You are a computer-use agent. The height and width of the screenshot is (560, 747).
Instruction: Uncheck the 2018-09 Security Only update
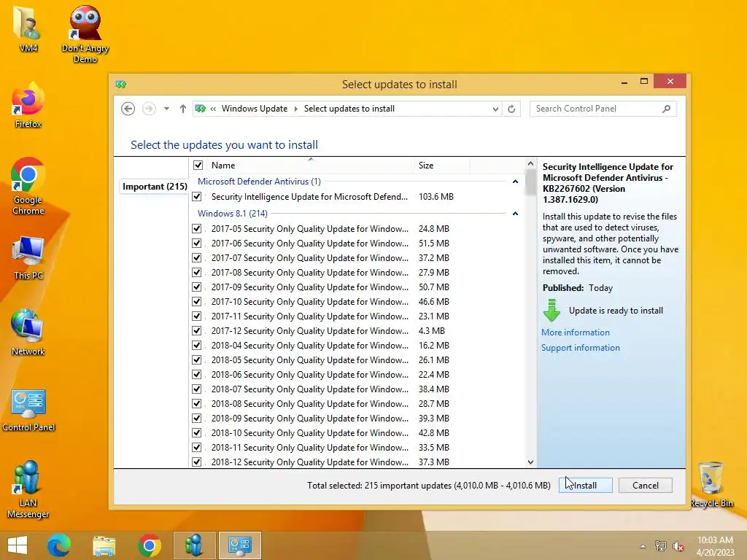pyautogui.click(x=196, y=418)
